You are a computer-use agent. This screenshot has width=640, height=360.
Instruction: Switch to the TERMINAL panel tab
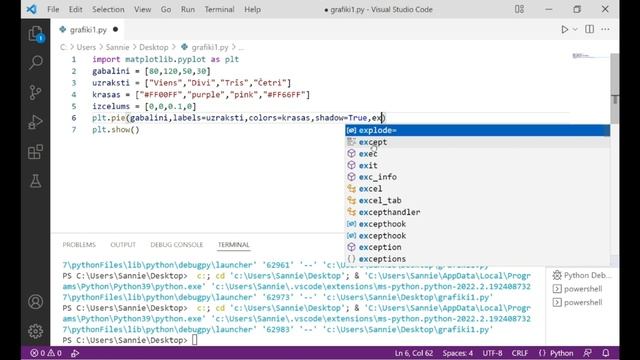233,244
